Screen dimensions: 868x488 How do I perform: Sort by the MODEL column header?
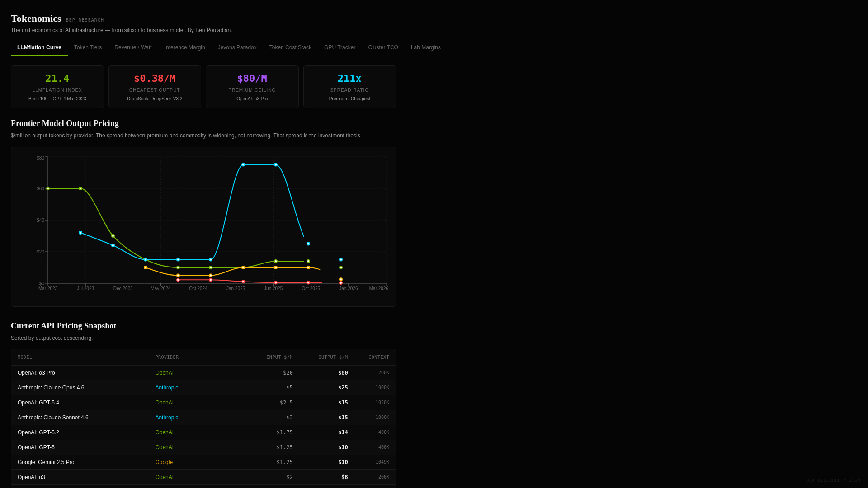tap(25, 357)
